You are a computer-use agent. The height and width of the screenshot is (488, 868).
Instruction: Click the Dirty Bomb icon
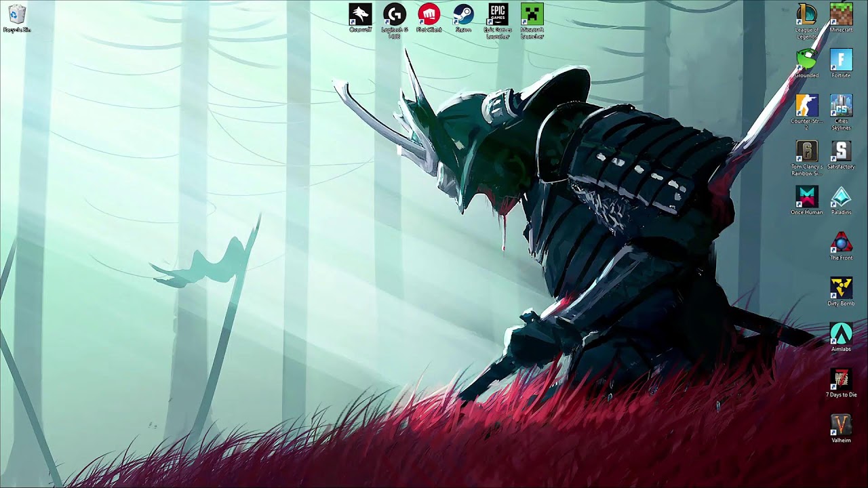841,288
